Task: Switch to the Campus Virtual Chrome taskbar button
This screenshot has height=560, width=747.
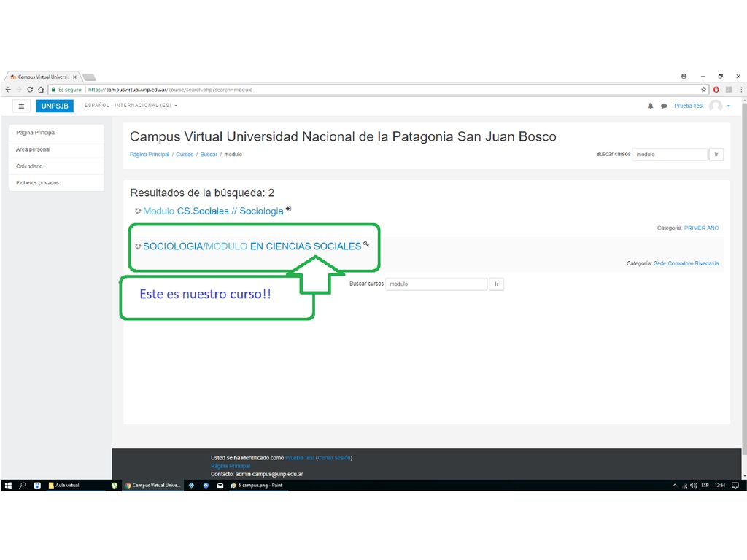Action: pyautogui.click(x=153, y=485)
